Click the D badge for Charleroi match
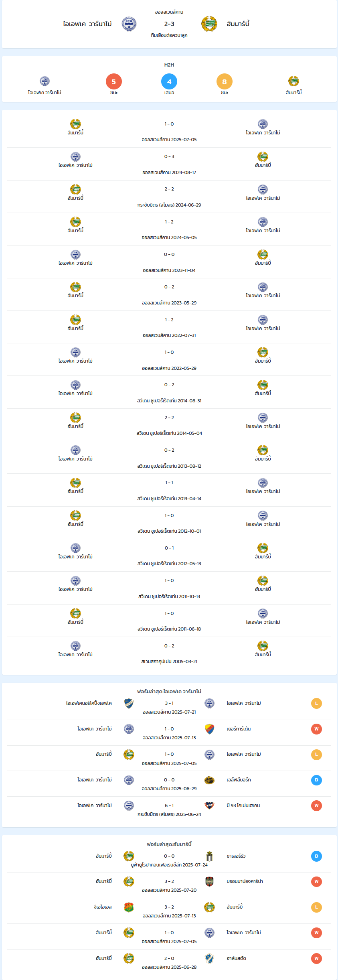The width and height of the screenshot is (338, 980). pyautogui.click(x=316, y=856)
